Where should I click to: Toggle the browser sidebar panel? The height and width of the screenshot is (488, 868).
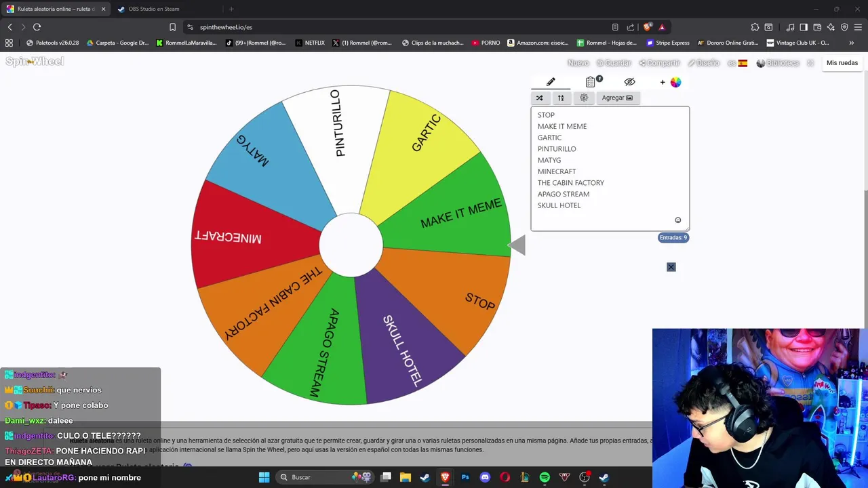(x=804, y=27)
